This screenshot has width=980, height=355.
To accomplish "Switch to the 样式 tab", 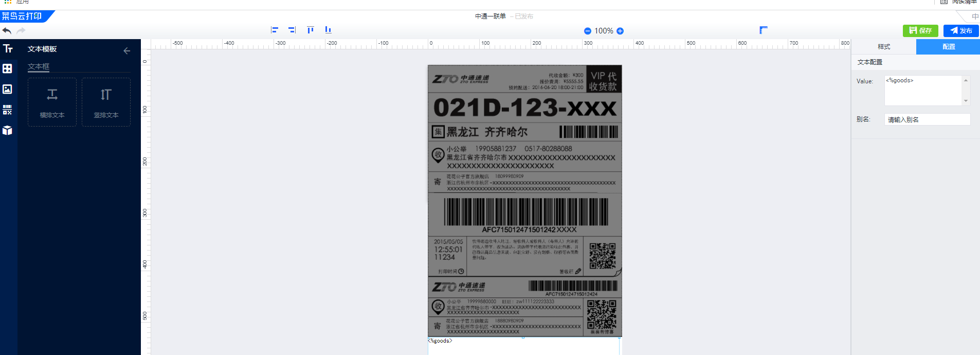I will (884, 47).
